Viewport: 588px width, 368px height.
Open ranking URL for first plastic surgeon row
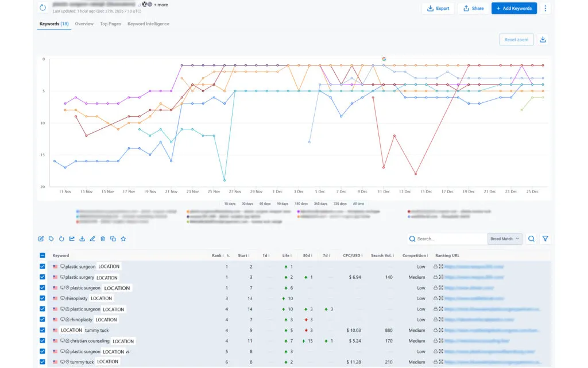click(x=474, y=267)
